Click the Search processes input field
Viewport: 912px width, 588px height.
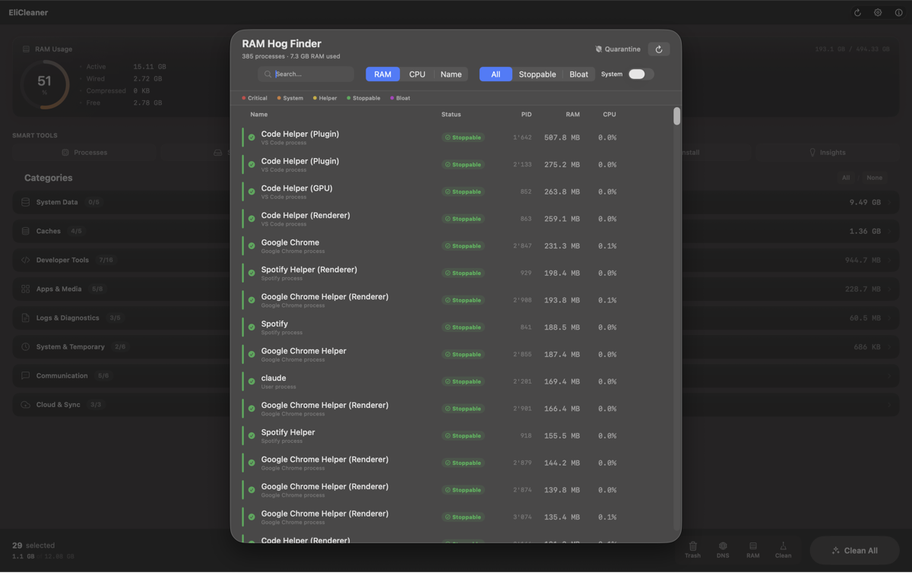point(312,74)
